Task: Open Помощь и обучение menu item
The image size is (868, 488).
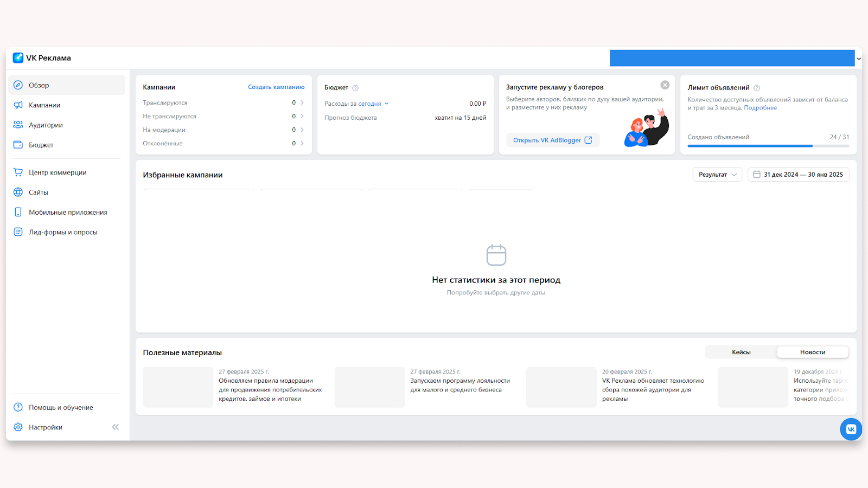Action: (x=67, y=407)
